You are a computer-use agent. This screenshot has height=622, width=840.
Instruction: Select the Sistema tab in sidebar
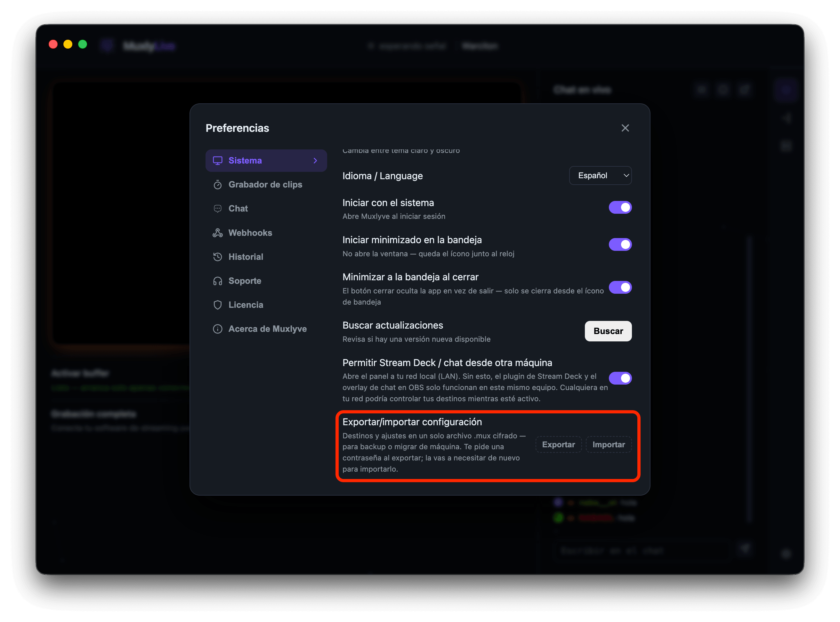point(266,161)
